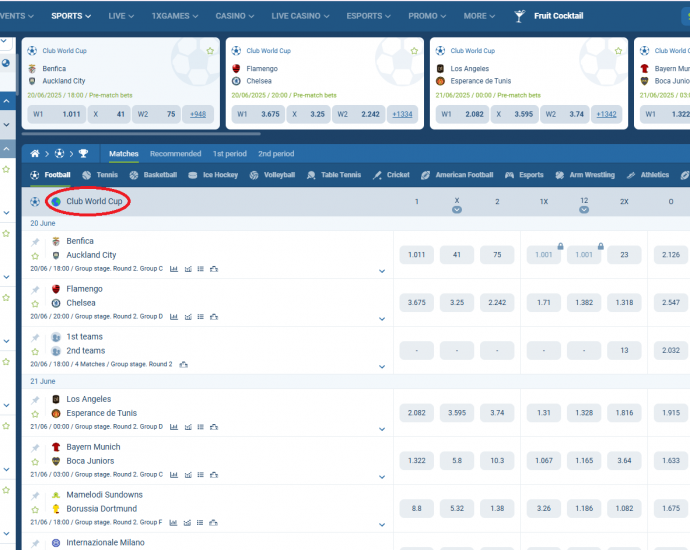Click the trophy icon in the breadcrumb
Viewport: 690px width, 550px height.
83,154
